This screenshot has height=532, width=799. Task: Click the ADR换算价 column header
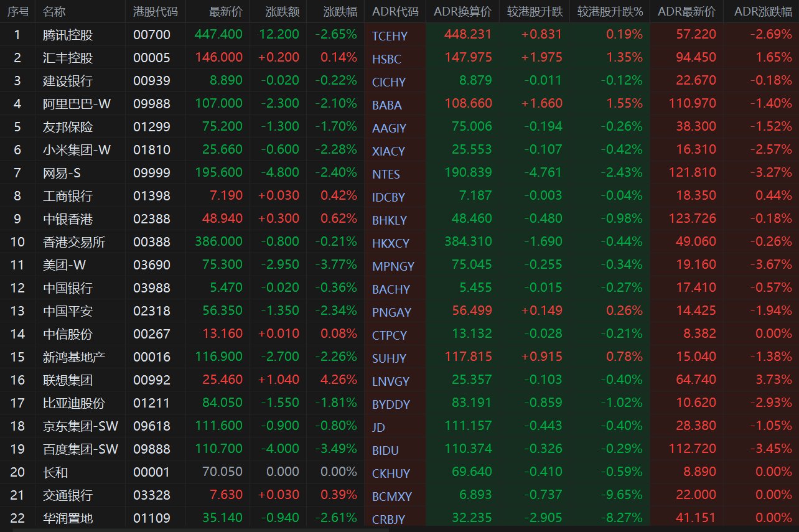pos(462,11)
